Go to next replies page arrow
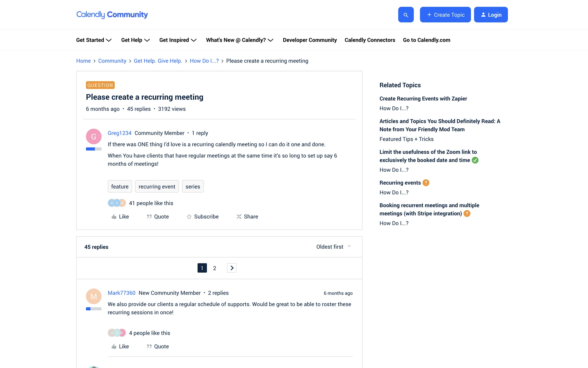This screenshot has height=368, width=588. click(x=232, y=268)
